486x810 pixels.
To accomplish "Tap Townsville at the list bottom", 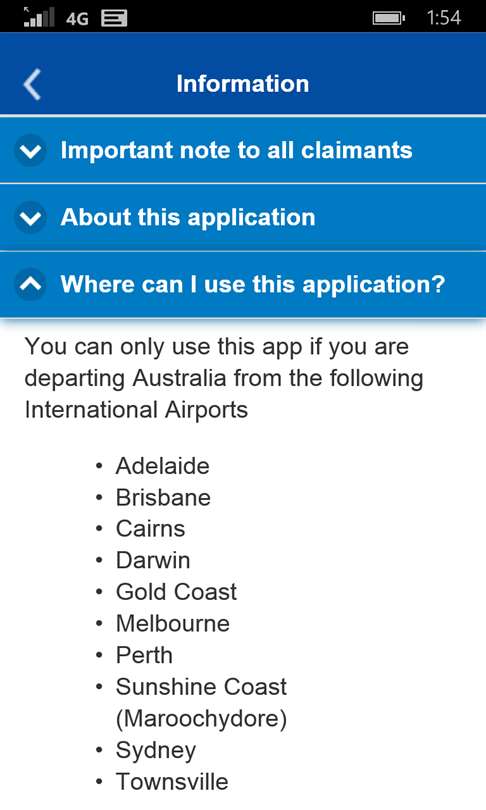I will point(172,782).
